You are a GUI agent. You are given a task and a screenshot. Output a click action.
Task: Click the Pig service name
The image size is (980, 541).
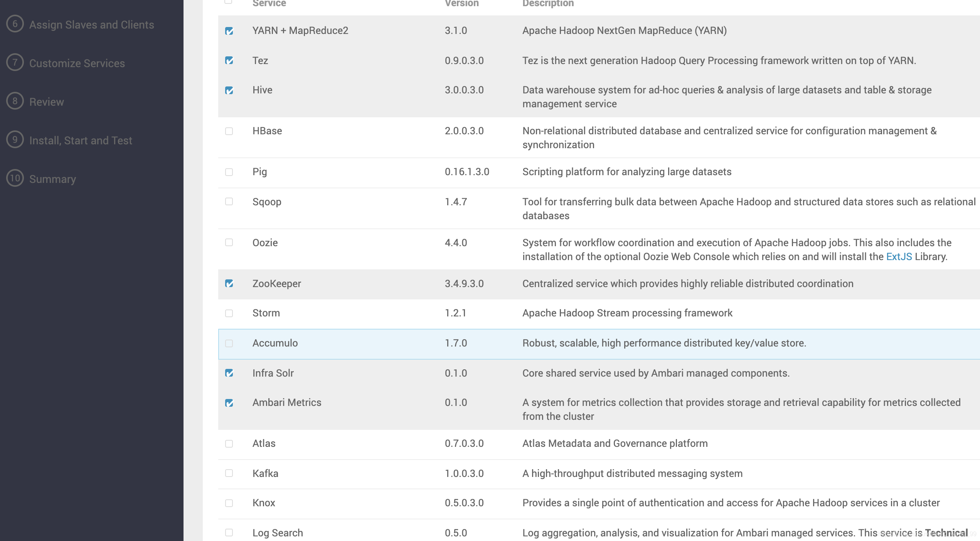pyautogui.click(x=259, y=172)
